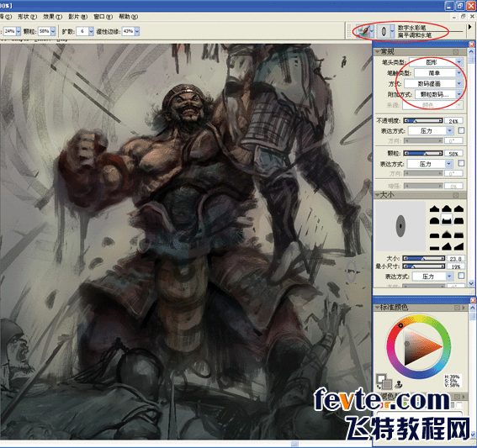This screenshot has height=448, width=477.
Task: Open the 效果 menu
Action: point(52,17)
